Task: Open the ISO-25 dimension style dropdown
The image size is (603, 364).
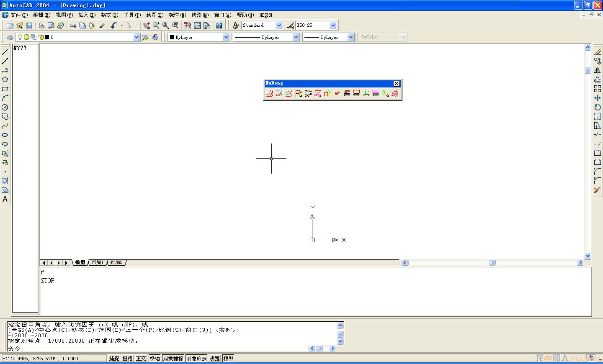Action: pyautogui.click(x=333, y=26)
